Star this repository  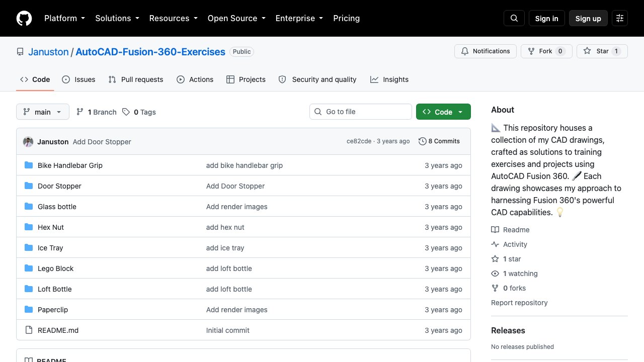tap(602, 51)
